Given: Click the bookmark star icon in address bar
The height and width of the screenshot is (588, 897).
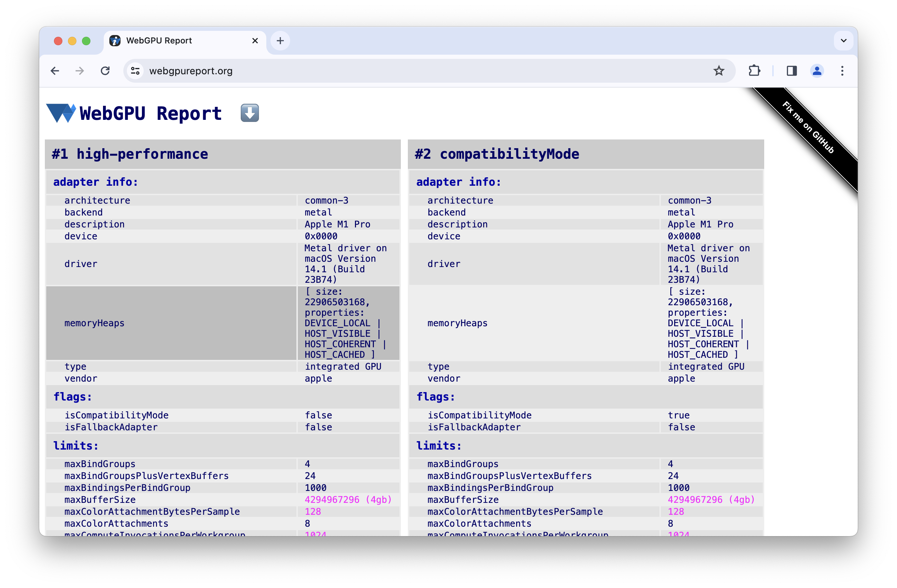Looking at the screenshot, I should [x=720, y=71].
